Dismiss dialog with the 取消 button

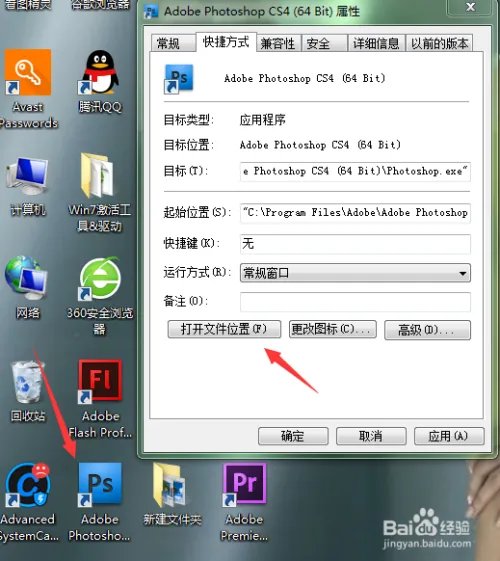point(371,436)
